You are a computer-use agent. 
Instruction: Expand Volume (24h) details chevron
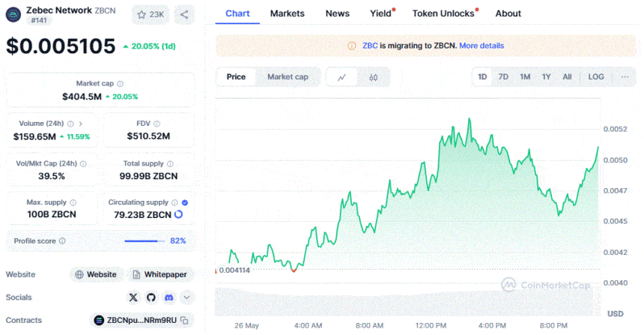81,124
